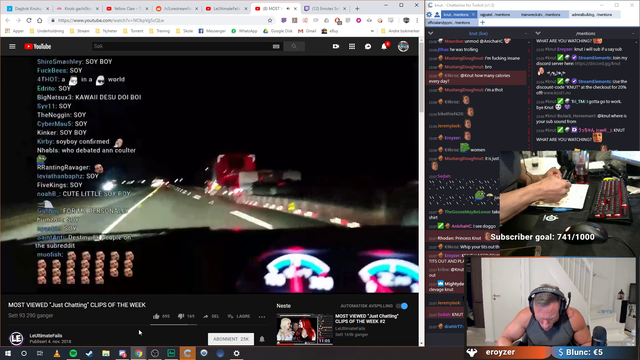Expand the /mentions split dropdown arrow

538,33
